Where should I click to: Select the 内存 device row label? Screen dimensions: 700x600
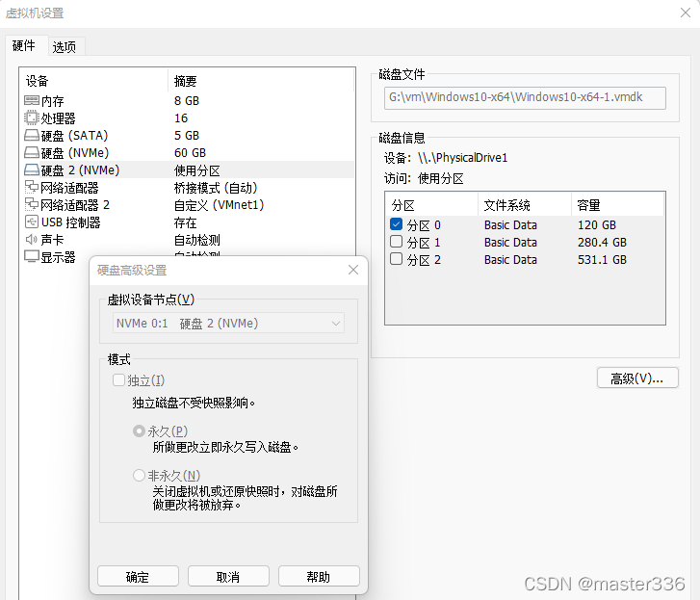[x=53, y=101]
